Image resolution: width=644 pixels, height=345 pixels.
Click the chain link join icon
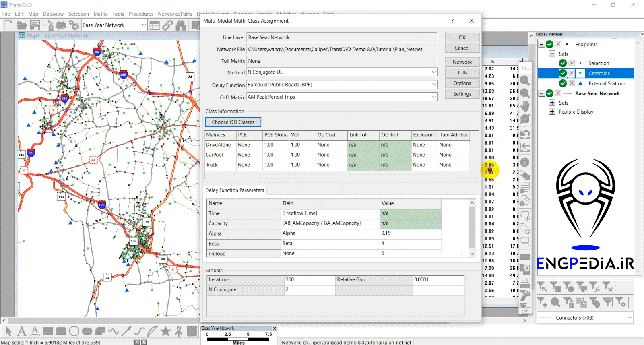pyautogui.click(x=168, y=25)
